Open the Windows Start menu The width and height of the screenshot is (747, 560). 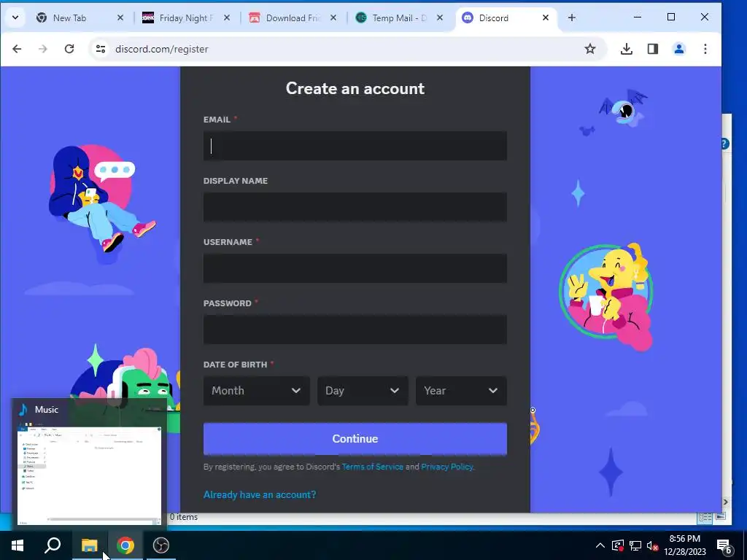coord(18,545)
